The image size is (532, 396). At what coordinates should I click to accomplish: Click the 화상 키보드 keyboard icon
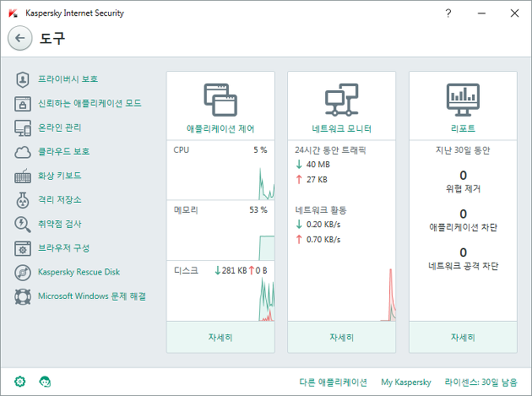tap(23, 176)
